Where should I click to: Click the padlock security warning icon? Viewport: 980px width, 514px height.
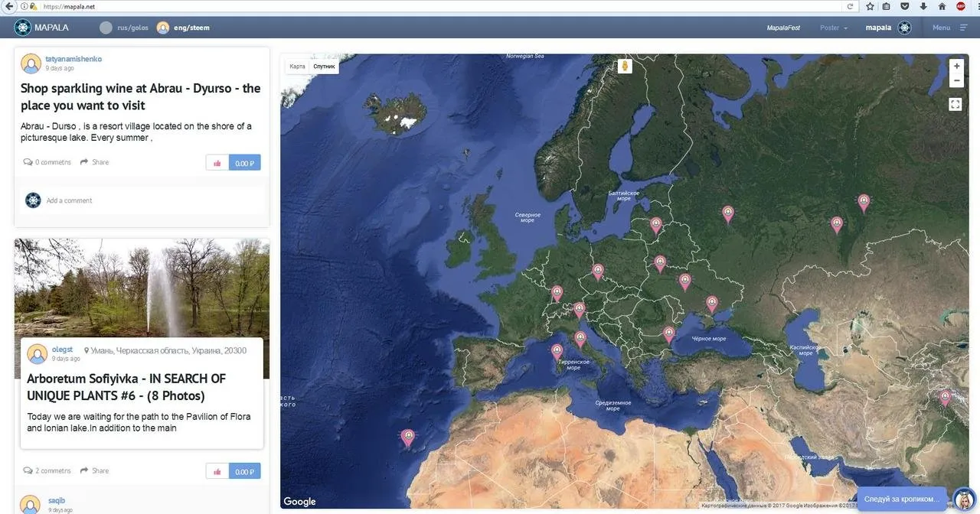33,6
